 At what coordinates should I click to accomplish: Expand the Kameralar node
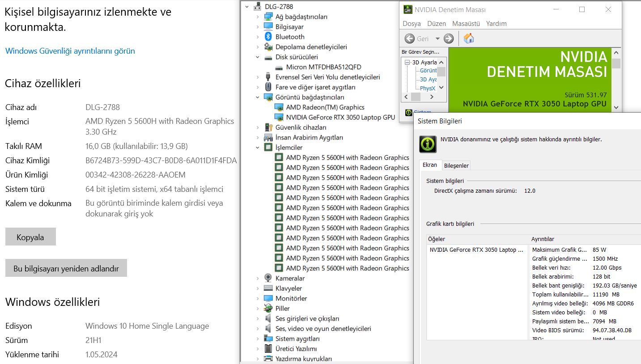[x=258, y=278]
